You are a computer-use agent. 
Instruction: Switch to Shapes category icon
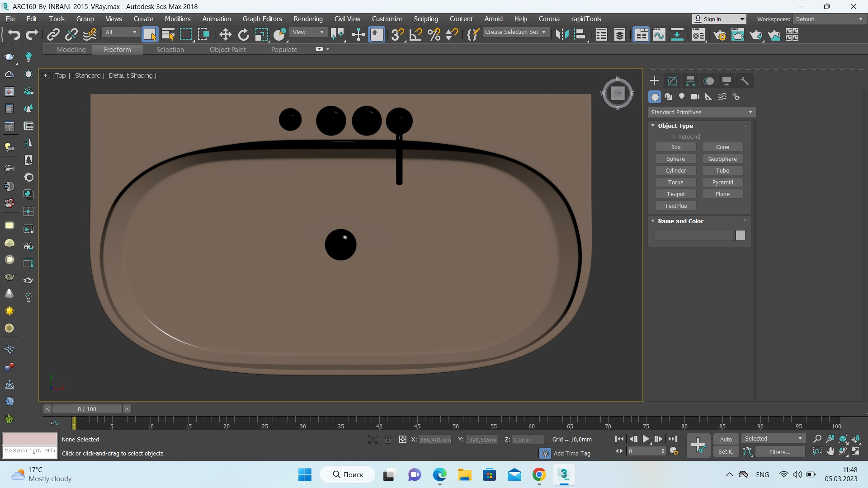click(668, 97)
